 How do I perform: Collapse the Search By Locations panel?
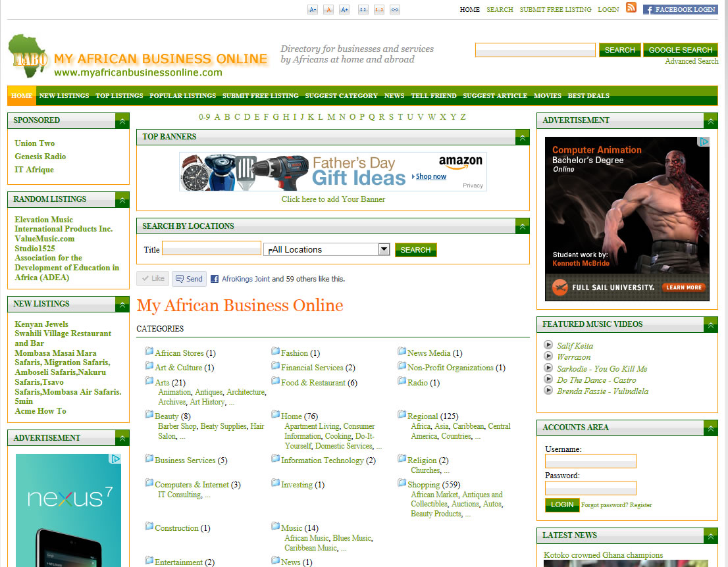[x=523, y=226]
